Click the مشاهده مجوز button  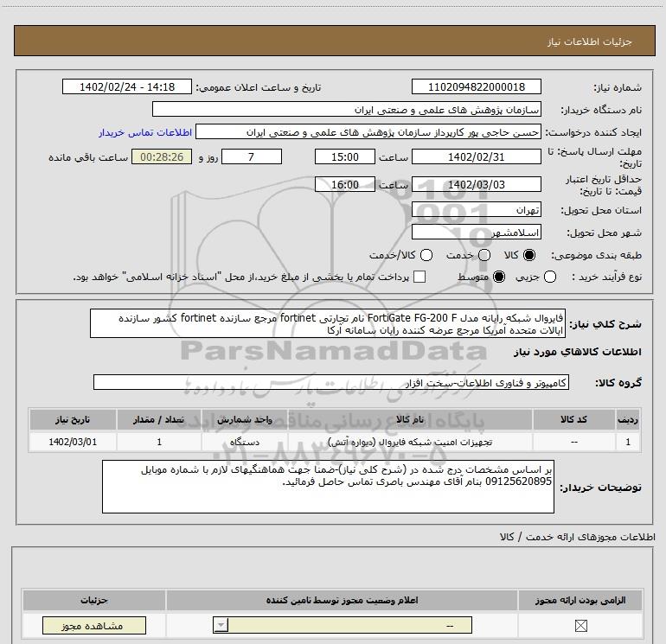tap(94, 625)
